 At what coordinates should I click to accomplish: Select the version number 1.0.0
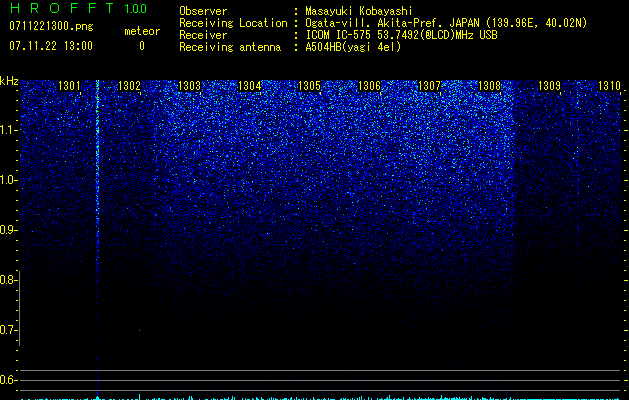coord(135,9)
